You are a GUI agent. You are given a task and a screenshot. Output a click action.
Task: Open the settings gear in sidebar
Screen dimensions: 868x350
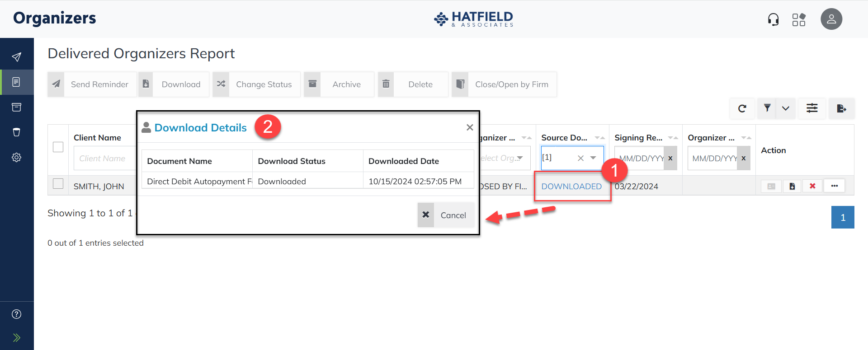tap(17, 158)
